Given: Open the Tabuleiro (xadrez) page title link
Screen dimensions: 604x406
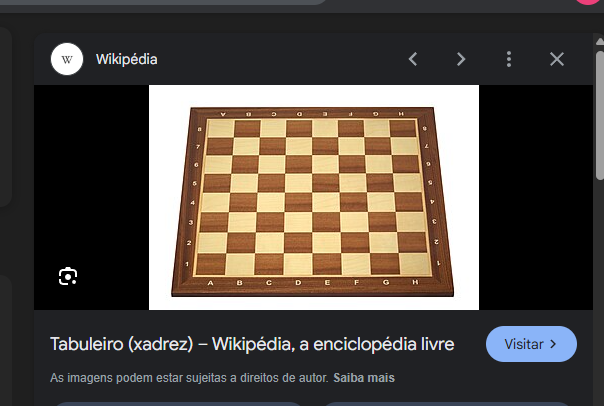Looking at the screenshot, I should coord(252,344).
